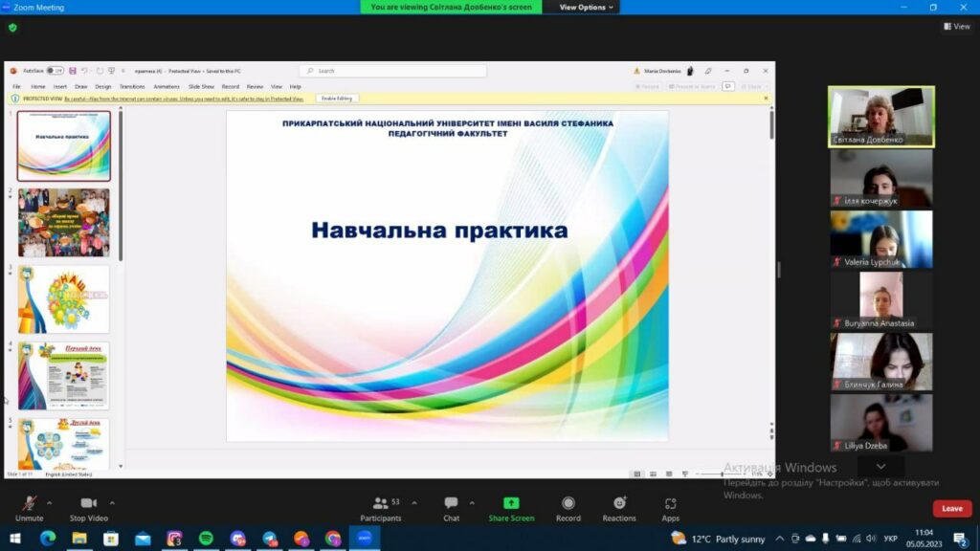Click the Enable Editing button

337,99
